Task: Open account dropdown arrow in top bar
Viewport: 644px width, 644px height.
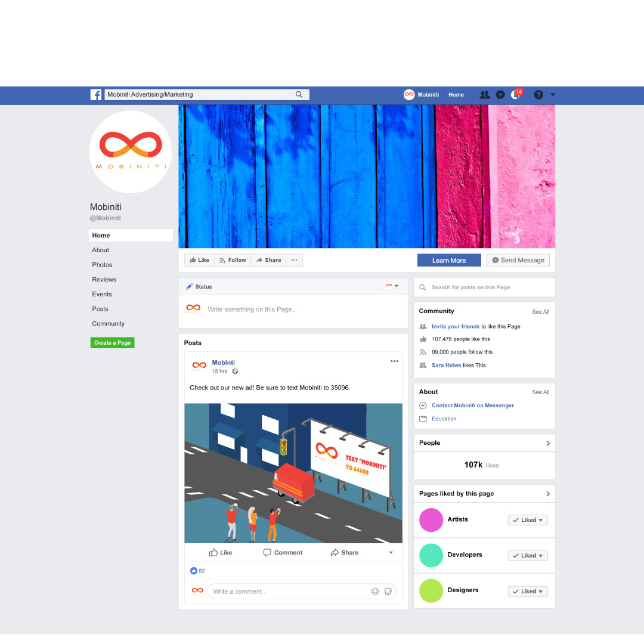Action: click(553, 95)
